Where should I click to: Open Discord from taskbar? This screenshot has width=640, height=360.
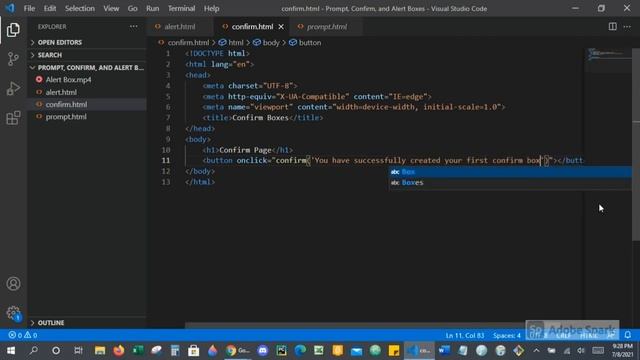point(263,351)
